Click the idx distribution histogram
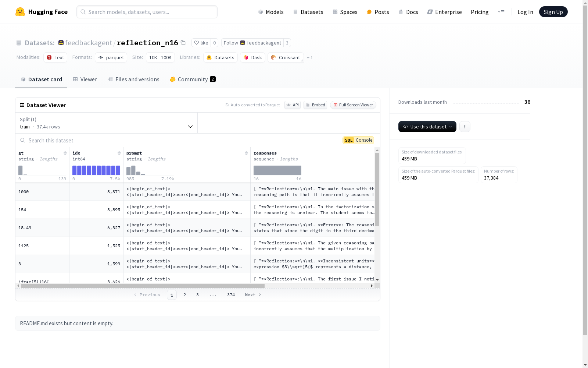Screen dimensions: 588x368 pyautogui.click(x=96, y=170)
